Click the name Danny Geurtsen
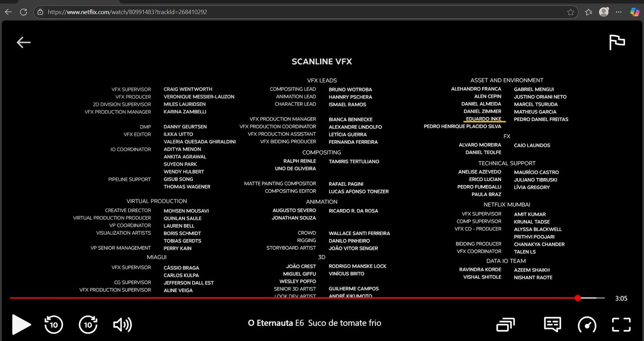The width and height of the screenshot is (644, 341). click(x=185, y=127)
